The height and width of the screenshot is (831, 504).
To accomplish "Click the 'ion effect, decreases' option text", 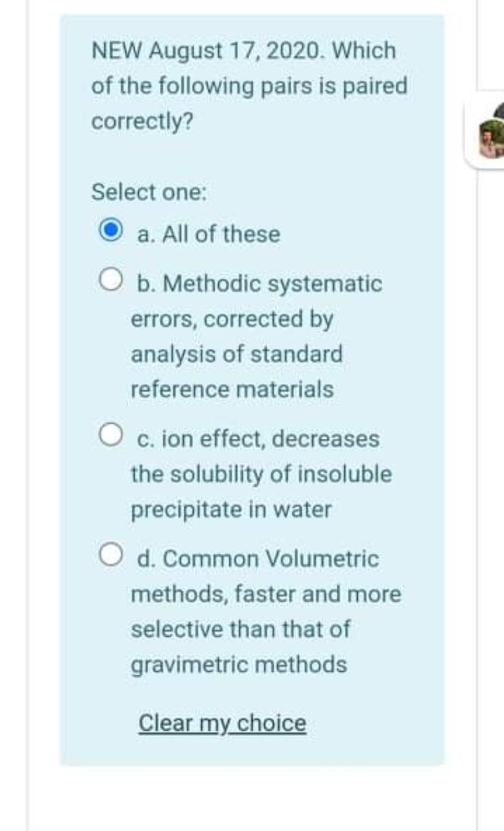I will 256,438.
